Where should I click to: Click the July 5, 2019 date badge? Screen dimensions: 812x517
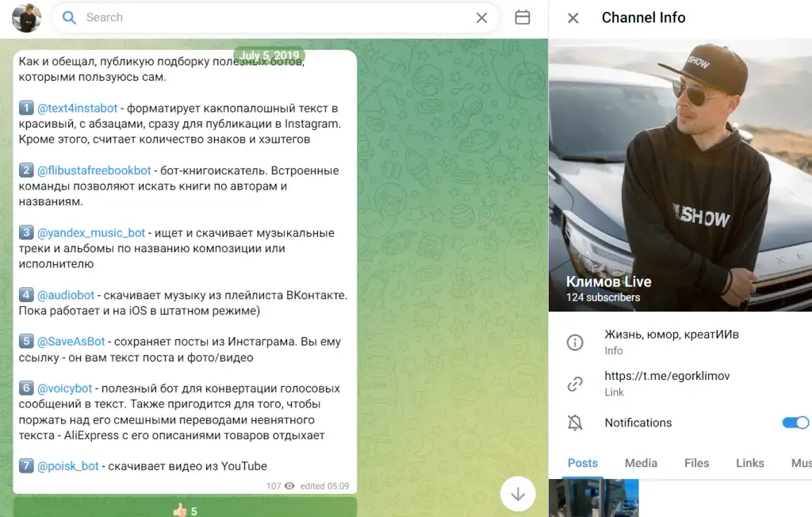click(270, 56)
